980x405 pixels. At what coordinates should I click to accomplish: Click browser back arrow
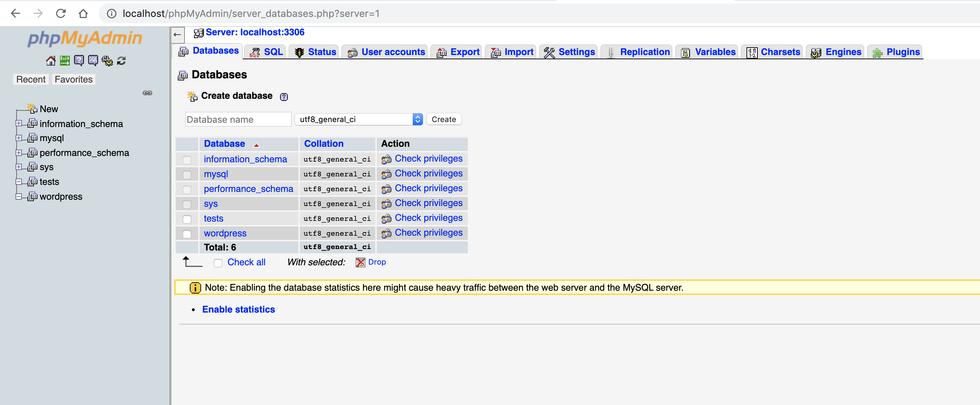pos(15,13)
